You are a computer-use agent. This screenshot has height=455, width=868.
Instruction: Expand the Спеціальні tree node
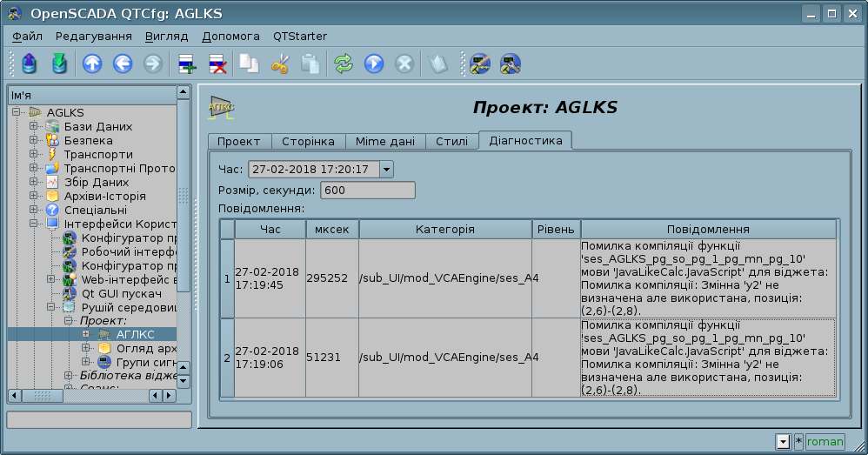tap(33, 210)
